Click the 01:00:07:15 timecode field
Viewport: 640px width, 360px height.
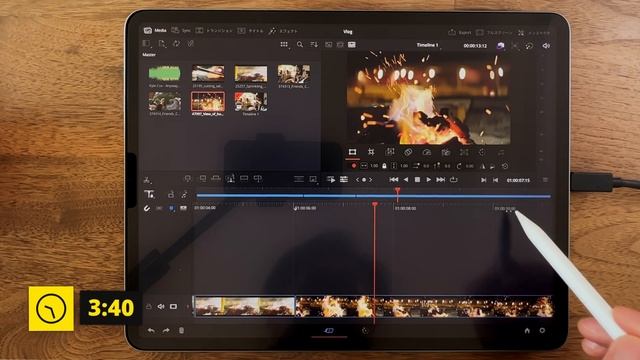click(518, 180)
